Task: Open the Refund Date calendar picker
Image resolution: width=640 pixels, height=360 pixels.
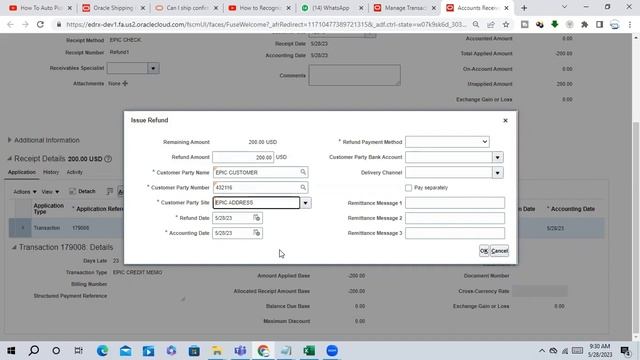Action: coord(257,218)
